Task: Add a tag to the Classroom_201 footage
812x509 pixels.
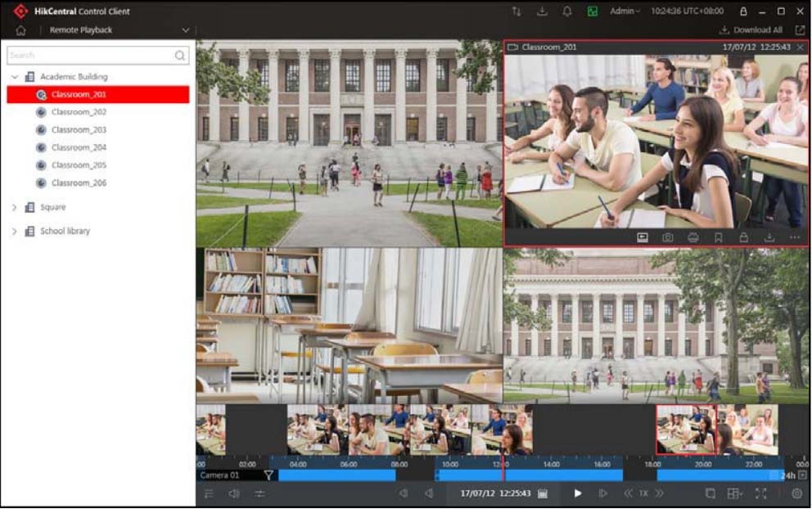Action: coord(718,236)
